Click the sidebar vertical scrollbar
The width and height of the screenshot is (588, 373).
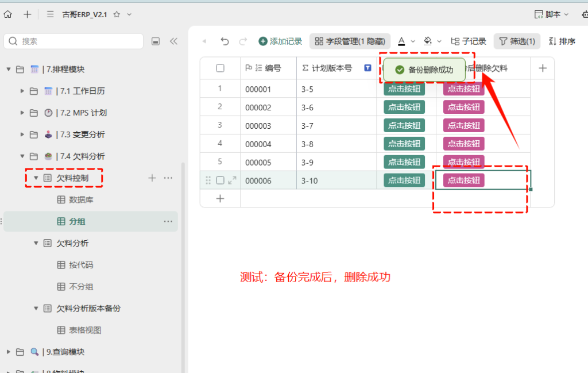click(183, 268)
